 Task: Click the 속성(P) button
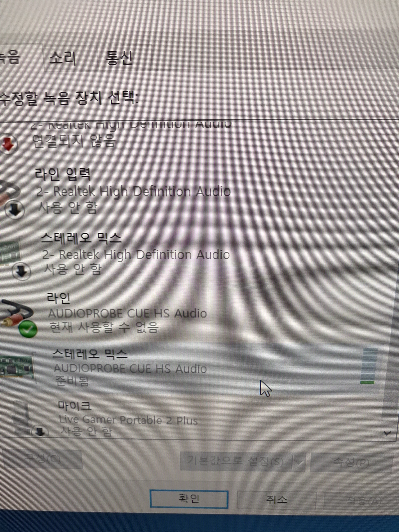[x=351, y=462]
